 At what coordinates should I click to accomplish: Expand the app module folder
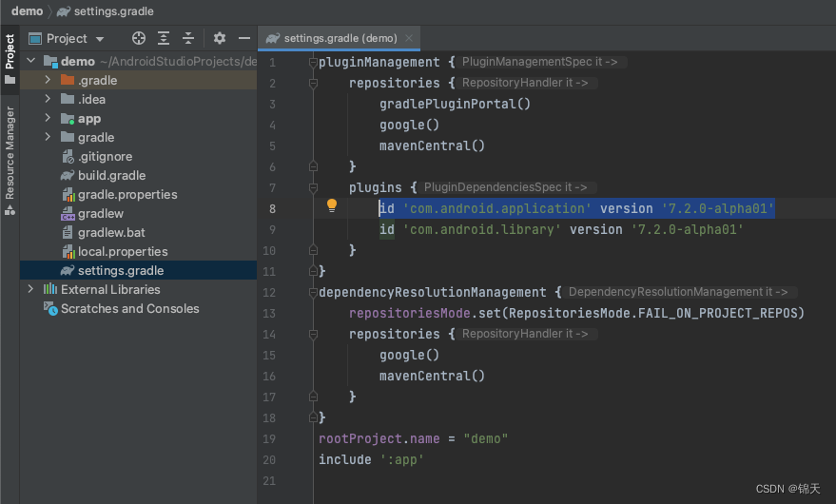tap(48, 118)
